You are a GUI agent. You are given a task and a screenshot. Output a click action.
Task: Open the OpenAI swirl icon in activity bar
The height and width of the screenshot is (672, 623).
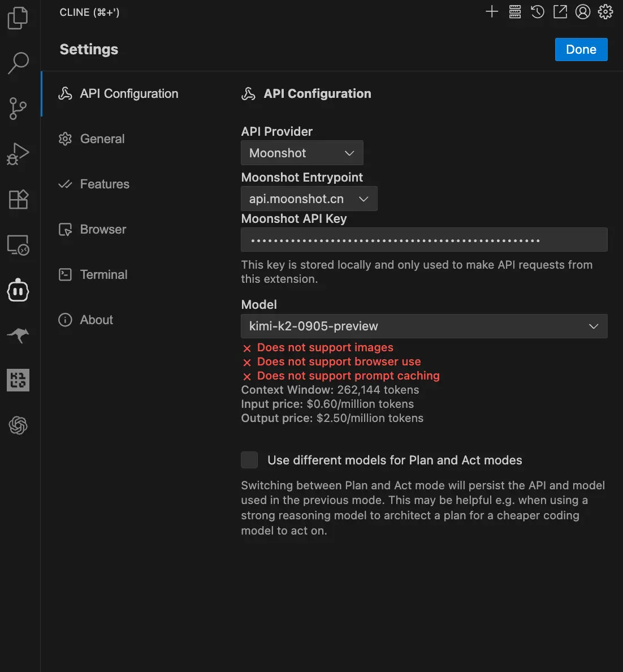point(18,425)
